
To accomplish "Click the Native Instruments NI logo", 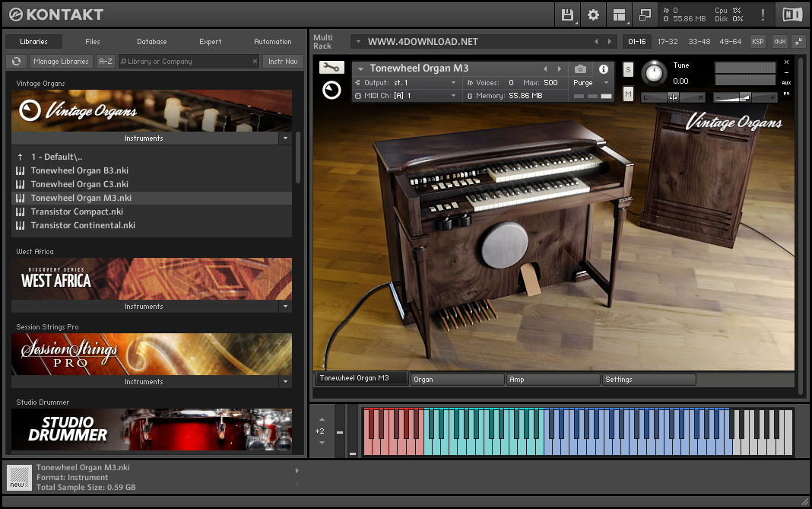I will 791,14.
